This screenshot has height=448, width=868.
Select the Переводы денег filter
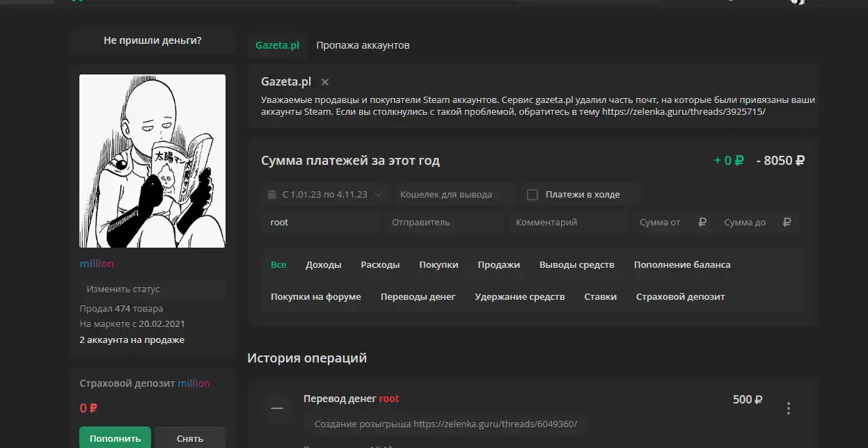click(x=418, y=297)
